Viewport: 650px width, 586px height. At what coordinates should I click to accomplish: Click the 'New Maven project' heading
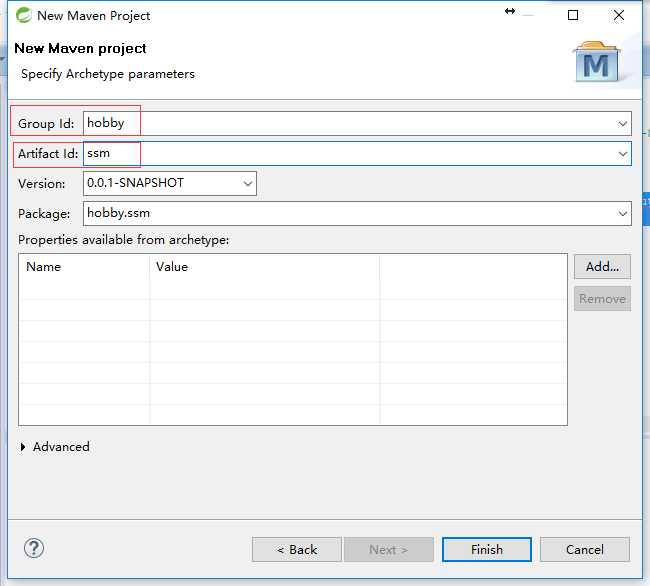pyautogui.click(x=80, y=48)
